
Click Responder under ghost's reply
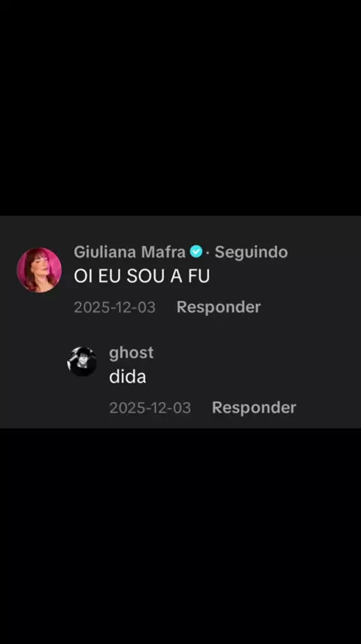click(x=253, y=408)
